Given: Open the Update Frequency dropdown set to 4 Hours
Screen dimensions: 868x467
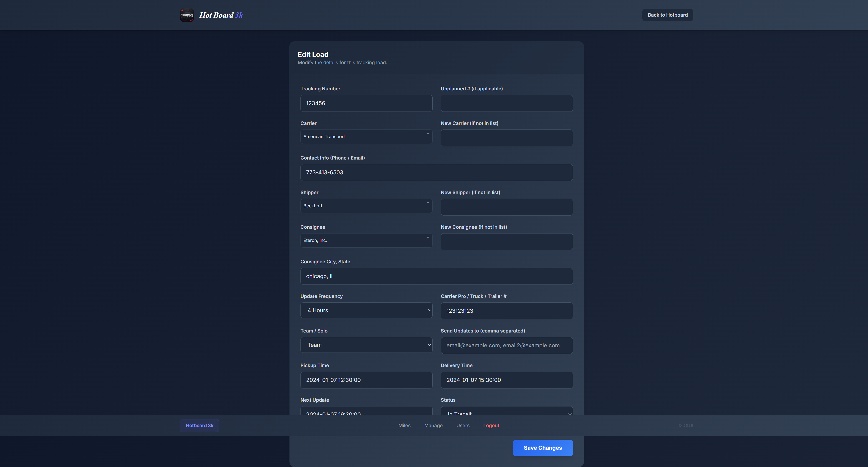Looking at the screenshot, I should [x=366, y=310].
